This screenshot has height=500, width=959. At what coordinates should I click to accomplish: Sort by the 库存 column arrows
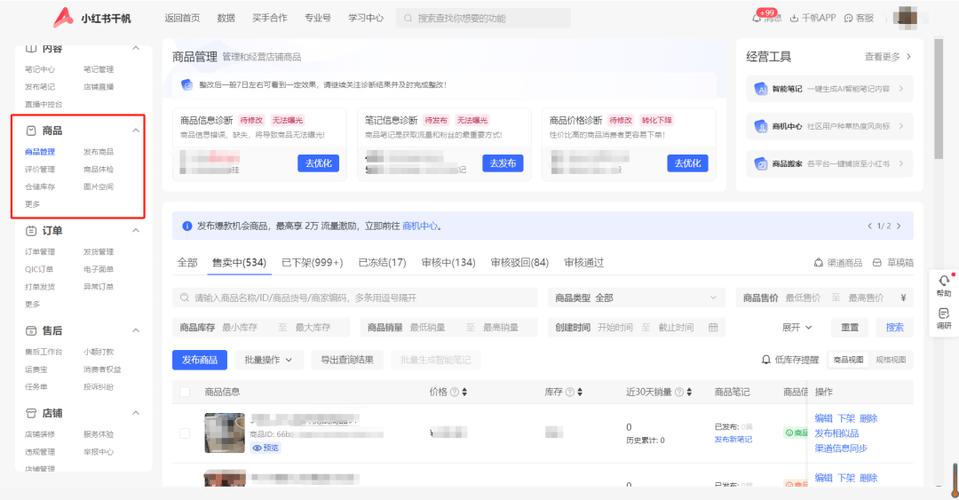(x=579, y=392)
